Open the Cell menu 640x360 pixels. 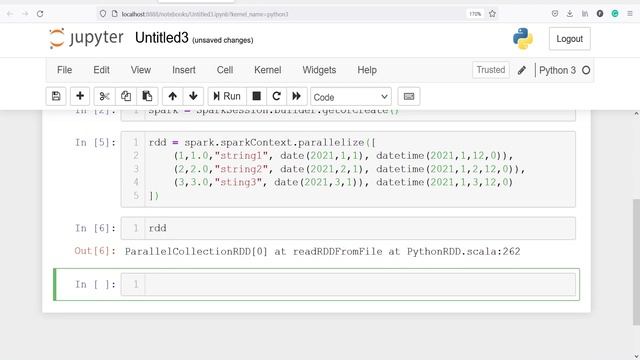click(x=225, y=70)
